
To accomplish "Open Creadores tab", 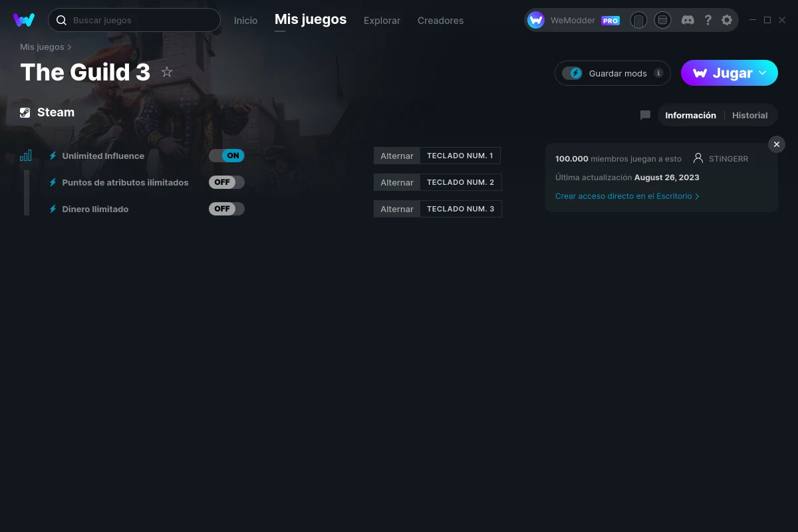I will (440, 21).
